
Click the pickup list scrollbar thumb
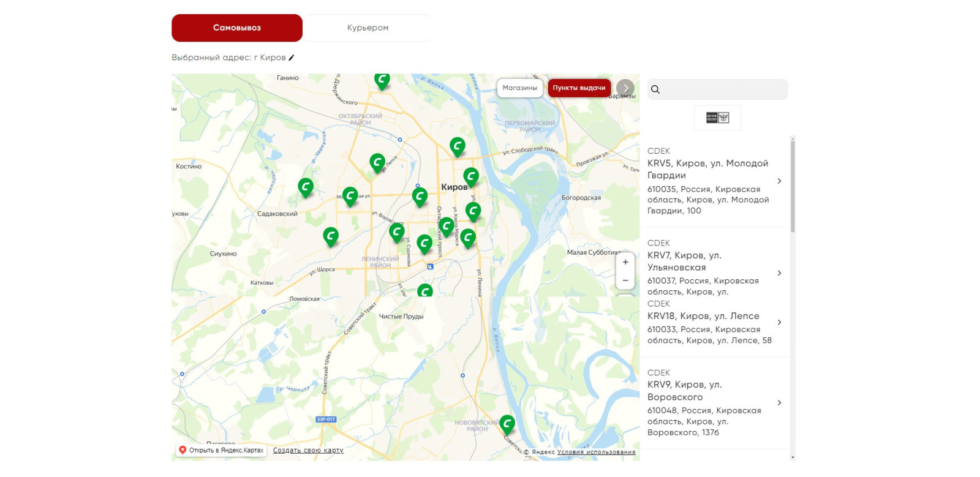click(x=793, y=186)
